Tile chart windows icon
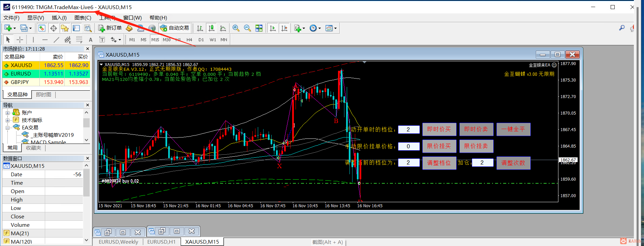 259,28
